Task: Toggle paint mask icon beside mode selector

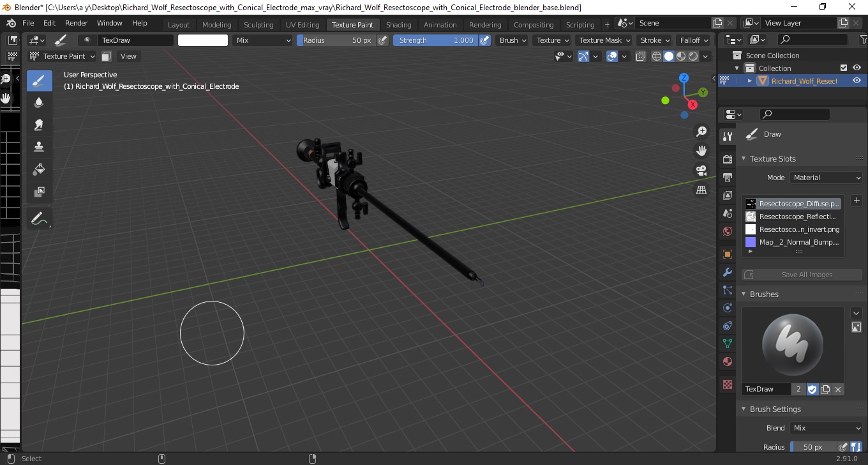Action: point(107,56)
